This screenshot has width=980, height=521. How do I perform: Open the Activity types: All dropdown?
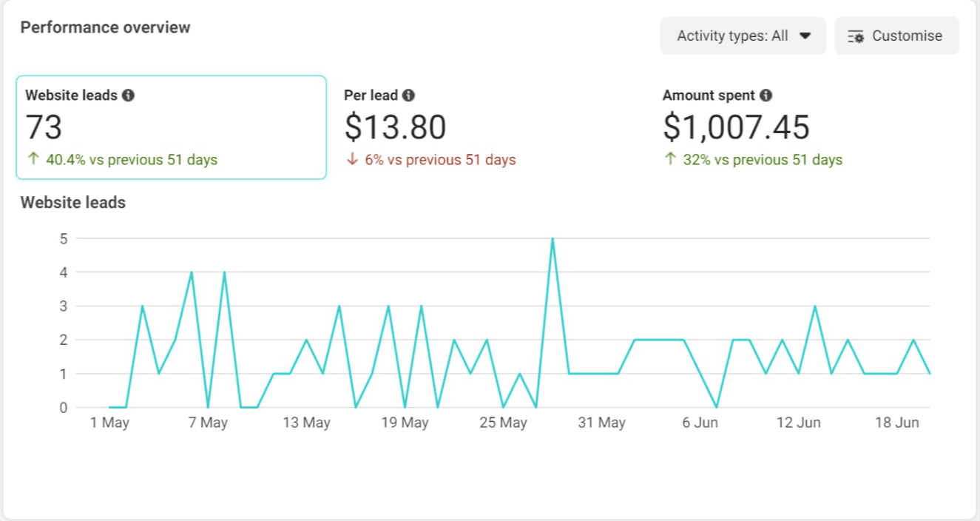tap(743, 36)
